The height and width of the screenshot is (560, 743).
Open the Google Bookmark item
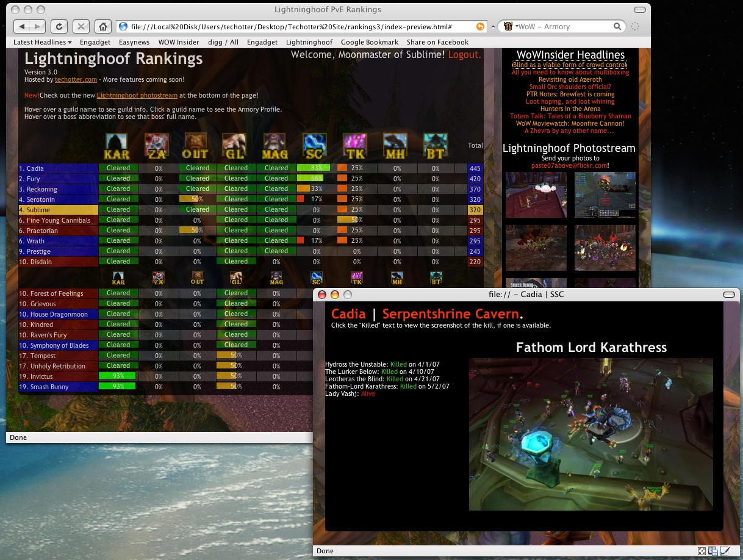click(370, 42)
